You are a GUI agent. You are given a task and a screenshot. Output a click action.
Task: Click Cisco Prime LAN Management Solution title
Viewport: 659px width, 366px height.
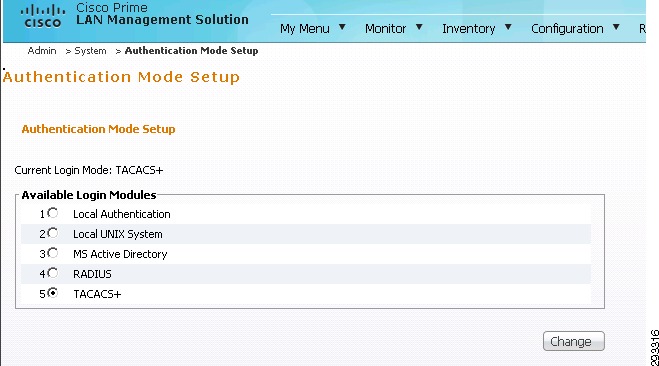click(x=162, y=14)
